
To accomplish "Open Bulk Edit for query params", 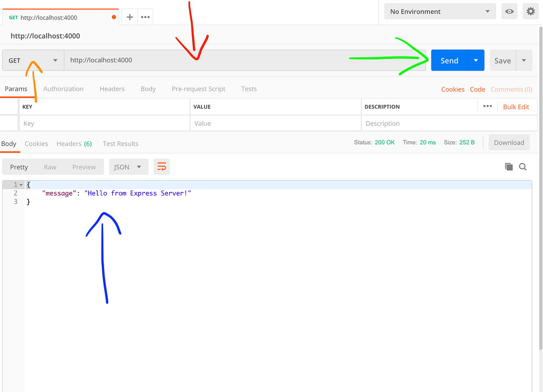I will 516,106.
